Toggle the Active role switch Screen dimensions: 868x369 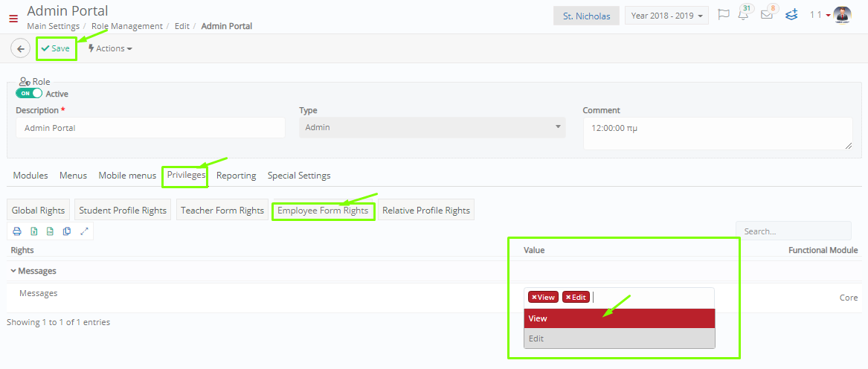pos(29,94)
